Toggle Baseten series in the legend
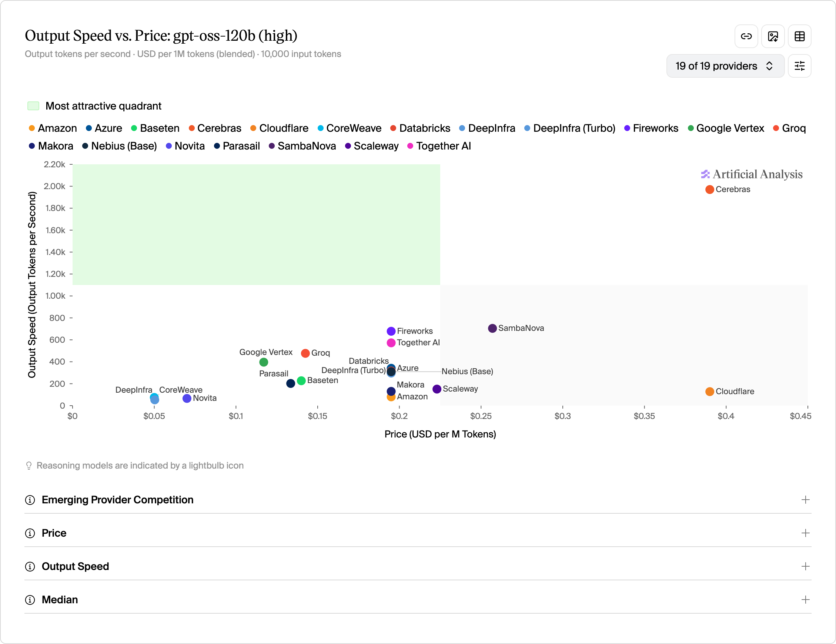 (x=156, y=128)
